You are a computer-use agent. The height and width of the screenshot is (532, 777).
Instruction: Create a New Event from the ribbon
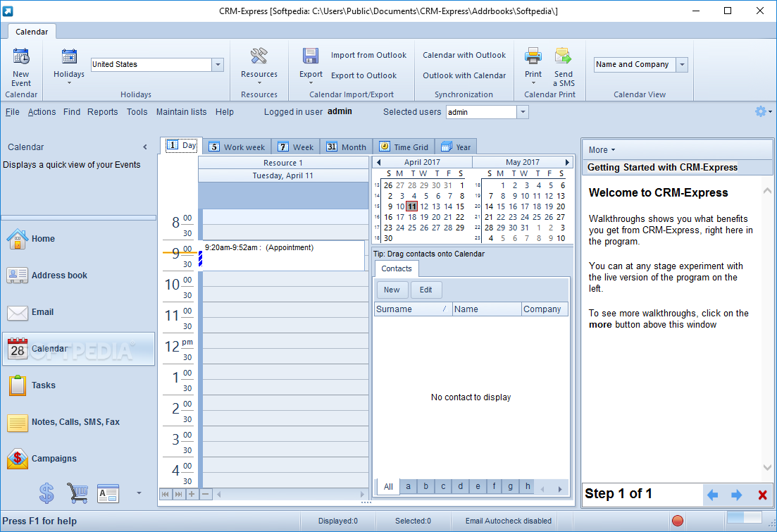pos(21,67)
